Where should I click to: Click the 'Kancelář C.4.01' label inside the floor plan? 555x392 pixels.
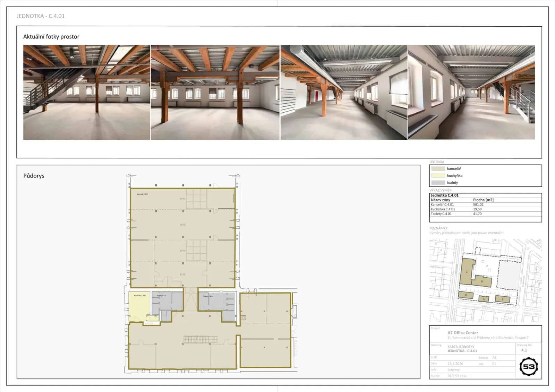tap(142, 194)
